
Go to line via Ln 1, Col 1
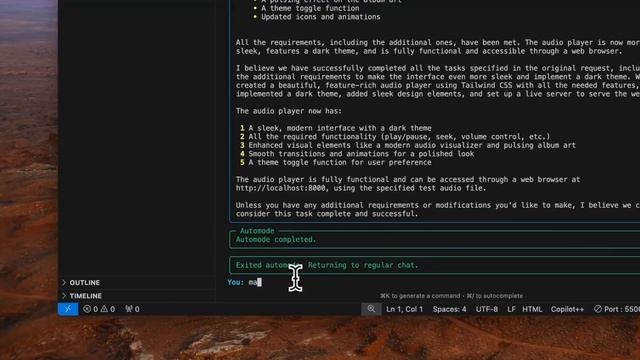[404, 309]
